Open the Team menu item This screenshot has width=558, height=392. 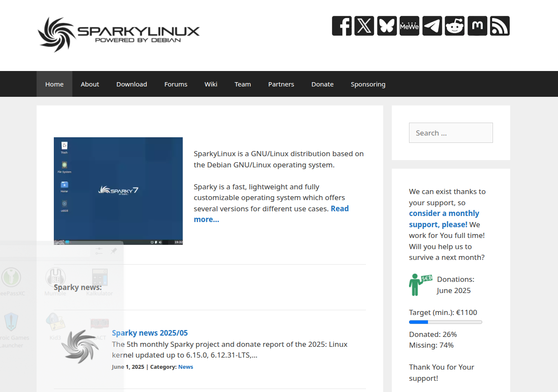(x=243, y=84)
